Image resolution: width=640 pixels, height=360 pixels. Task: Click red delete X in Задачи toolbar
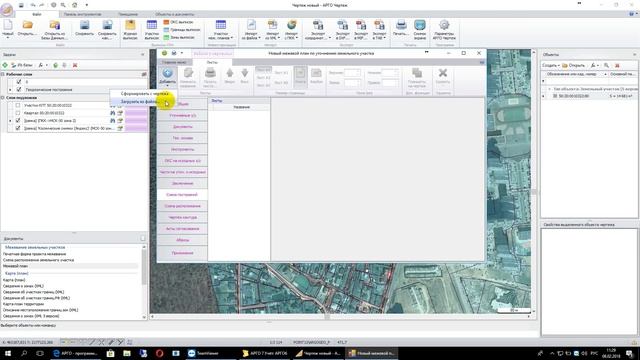click(75, 65)
